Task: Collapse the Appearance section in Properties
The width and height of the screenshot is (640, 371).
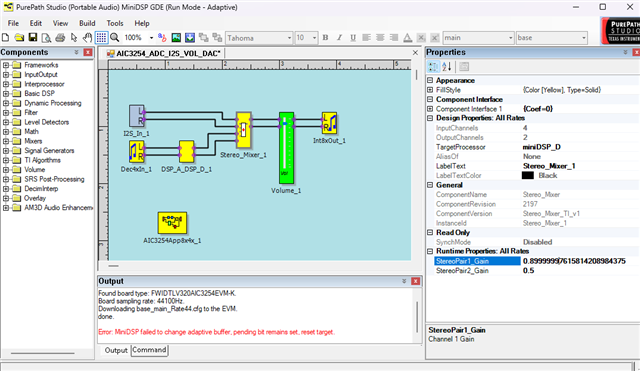Action: point(430,80)
